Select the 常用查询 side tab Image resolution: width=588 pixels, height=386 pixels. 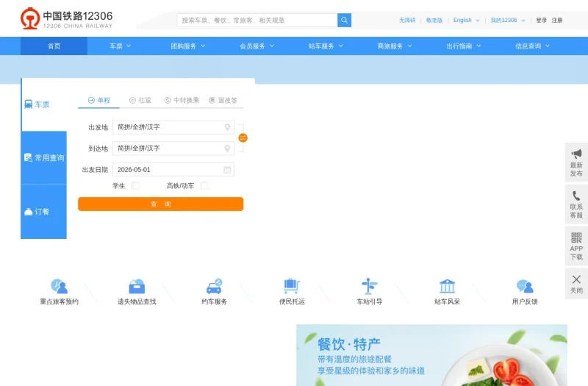pyautogui.click(x=43, y=157)
